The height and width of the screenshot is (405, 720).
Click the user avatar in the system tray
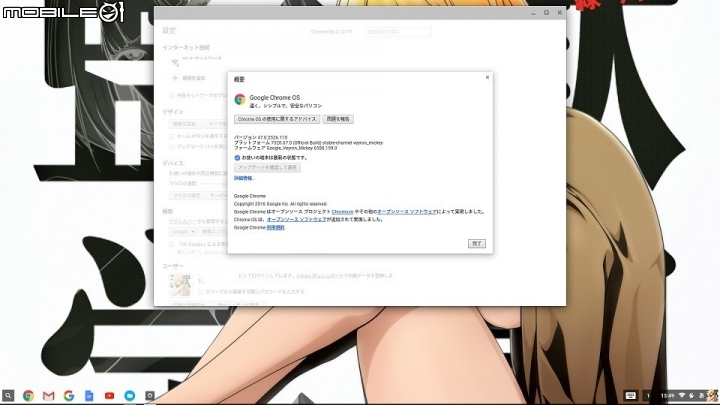712,395
